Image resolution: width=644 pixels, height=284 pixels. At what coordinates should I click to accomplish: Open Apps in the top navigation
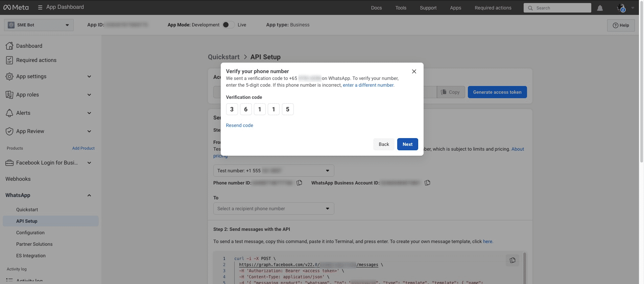456,8
